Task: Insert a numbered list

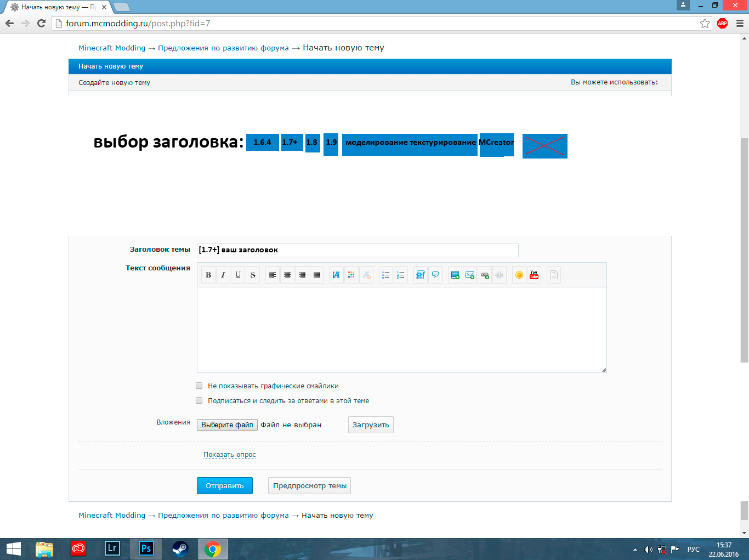Action: pyautogui.click(x=401, y=275)
